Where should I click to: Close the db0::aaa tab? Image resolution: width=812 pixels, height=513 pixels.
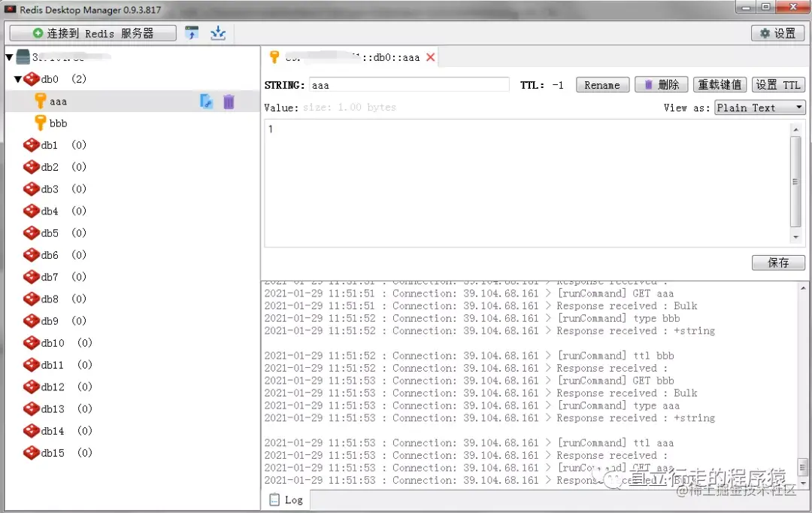point(430,57)
